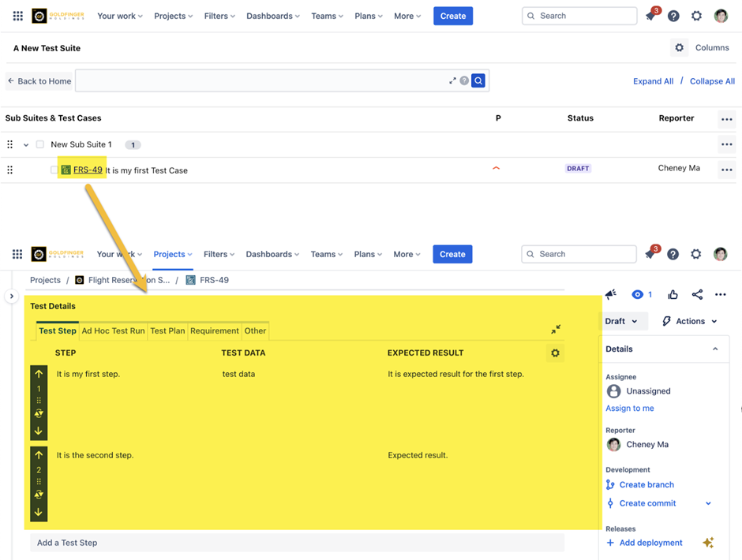742x560 pixels.
Task: Open the Actions dropdown menu
Action: pyautogui.click(x=689, y=321)
